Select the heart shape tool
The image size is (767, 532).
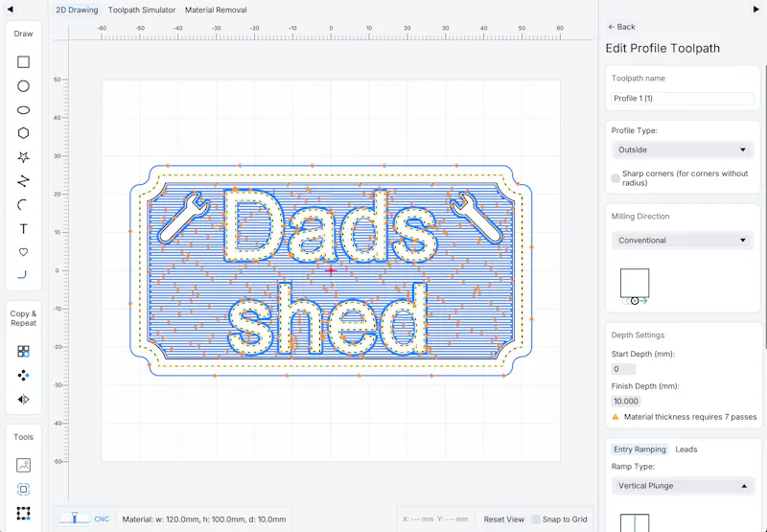click(23, 252)
